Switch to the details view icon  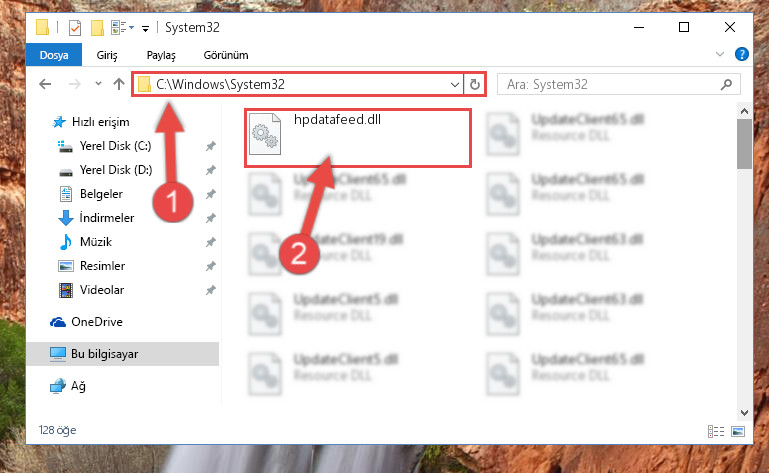click(716, 431)
